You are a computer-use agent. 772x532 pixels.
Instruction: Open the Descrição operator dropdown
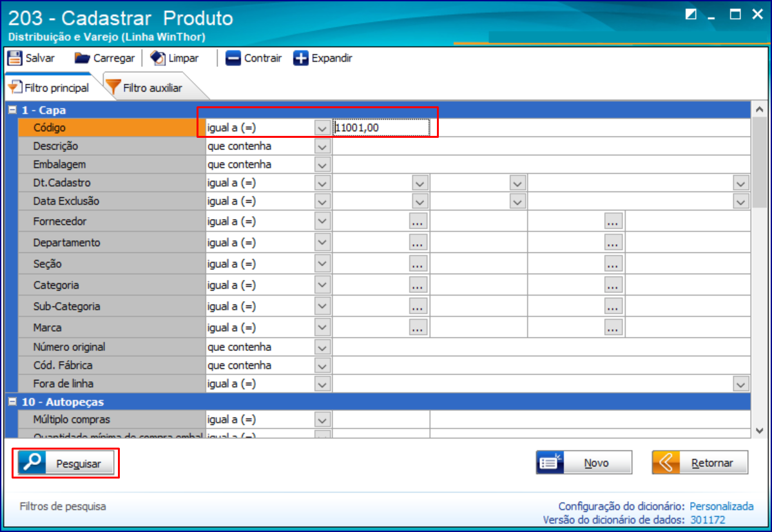point(322,146)
